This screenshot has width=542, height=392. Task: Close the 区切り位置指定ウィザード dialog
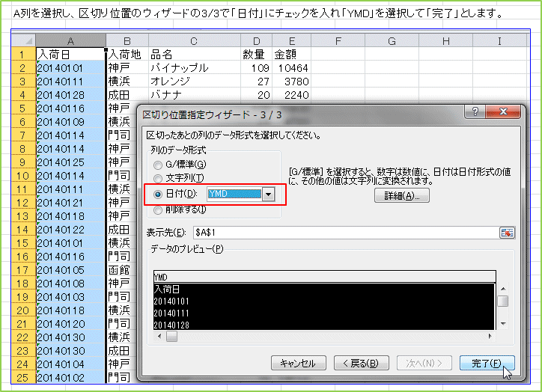coord(503,111)
